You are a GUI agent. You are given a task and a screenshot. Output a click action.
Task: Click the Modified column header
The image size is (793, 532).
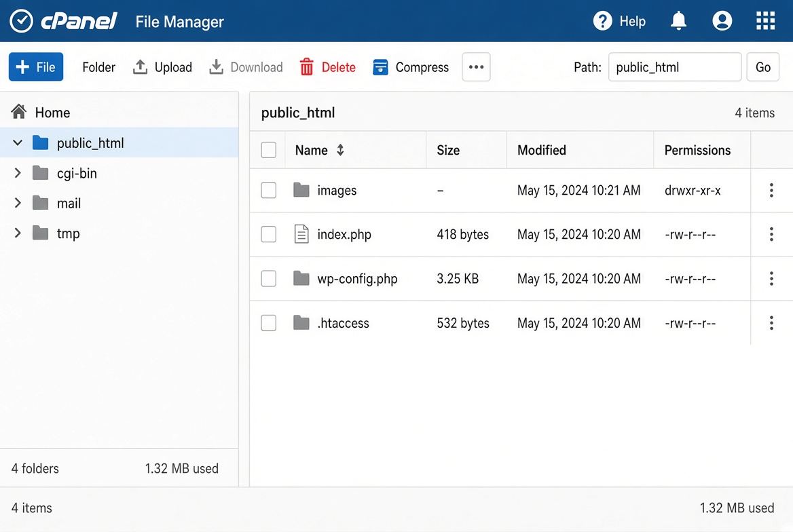(542, 150)
